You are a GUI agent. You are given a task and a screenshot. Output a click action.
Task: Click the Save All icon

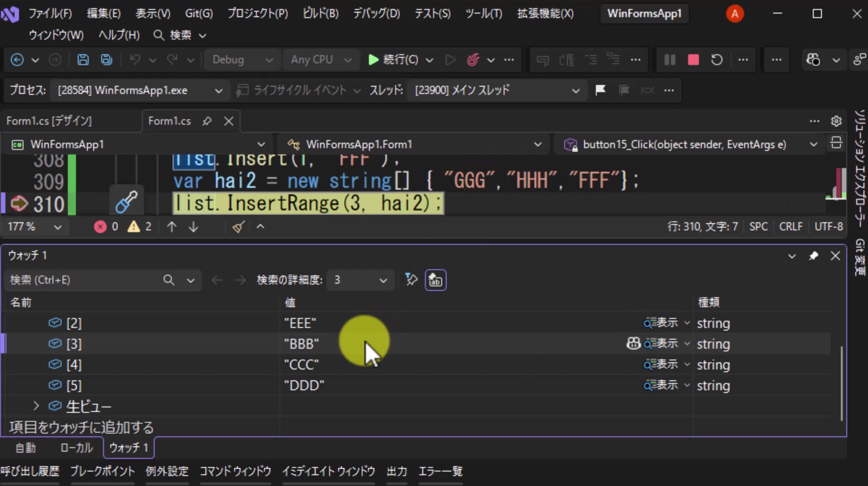107,60
